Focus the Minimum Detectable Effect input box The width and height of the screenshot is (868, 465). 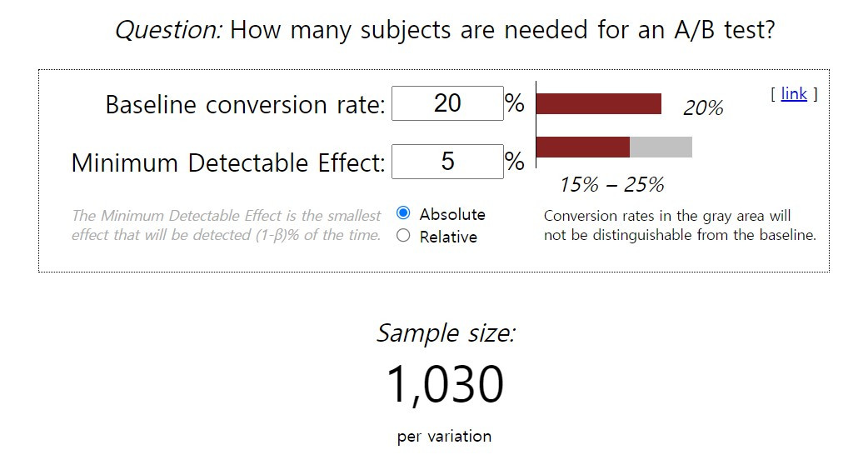(447, 162)
